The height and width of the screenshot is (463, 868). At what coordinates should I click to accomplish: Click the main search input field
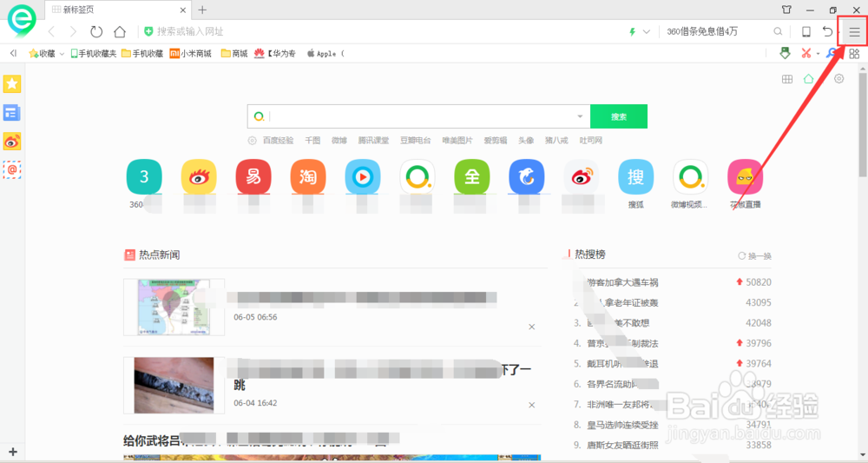[421, 116]
